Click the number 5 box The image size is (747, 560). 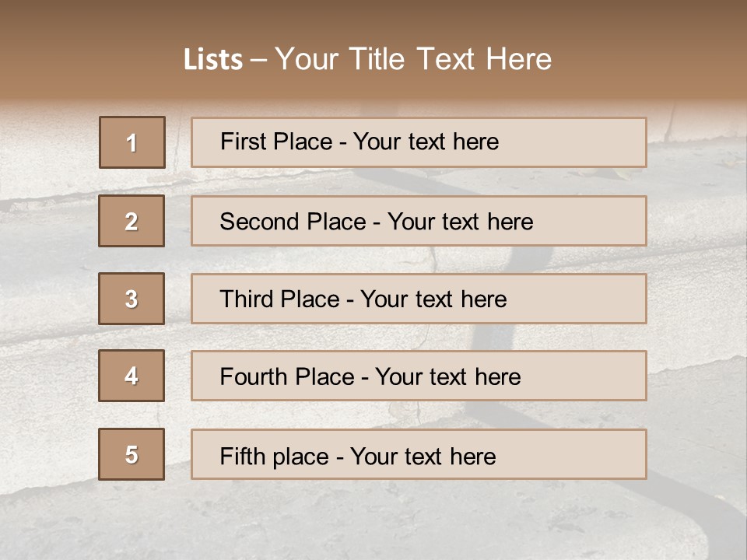(132, 454)
